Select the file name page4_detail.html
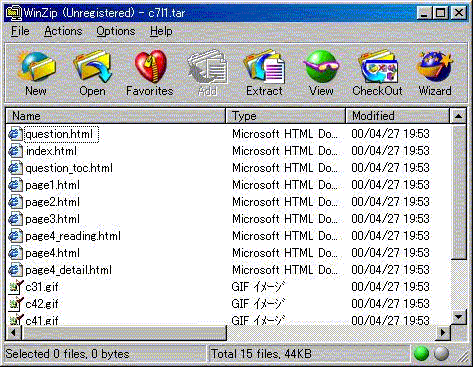Screen dimensions: 473x367 coord(68,270)
